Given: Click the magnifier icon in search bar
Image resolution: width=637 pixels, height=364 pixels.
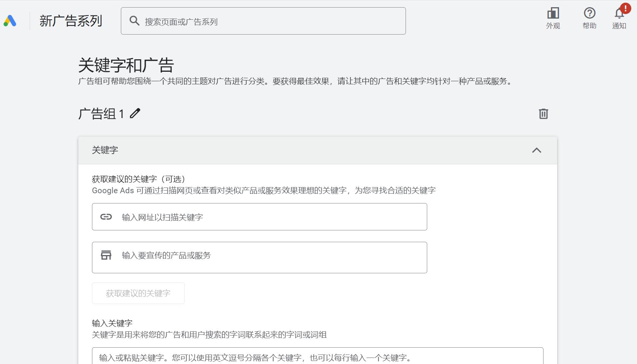Looking at the screenshot, I should tap(134, 21).
